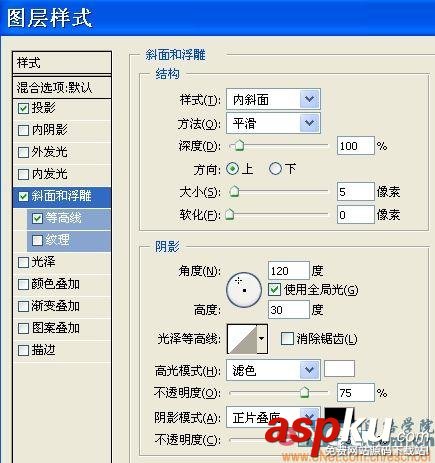This screenshot has width=435, height=463.
Task: Click the highlight opacity field showing 75
Action: (355, 393)
